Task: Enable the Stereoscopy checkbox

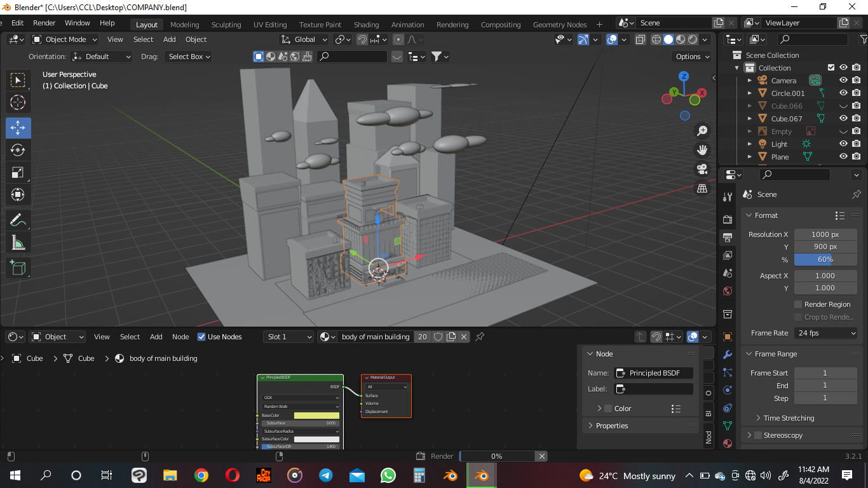Action: point(757,435)
